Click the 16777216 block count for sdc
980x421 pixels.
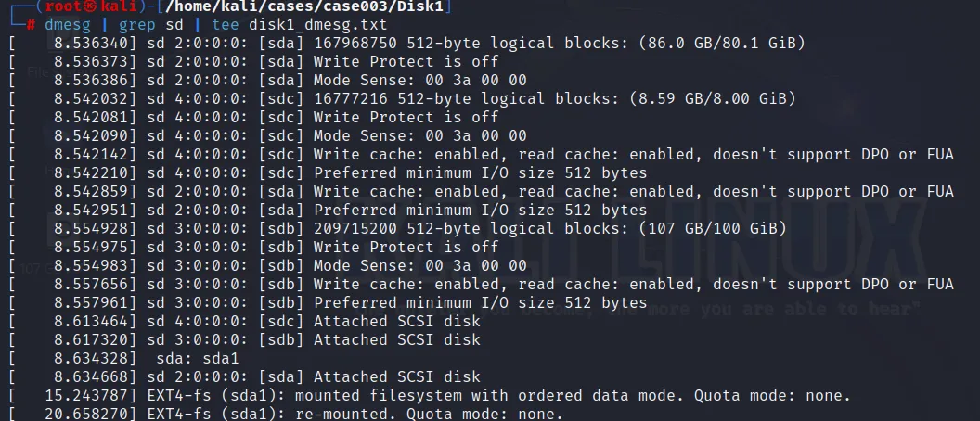click(350, 99)
